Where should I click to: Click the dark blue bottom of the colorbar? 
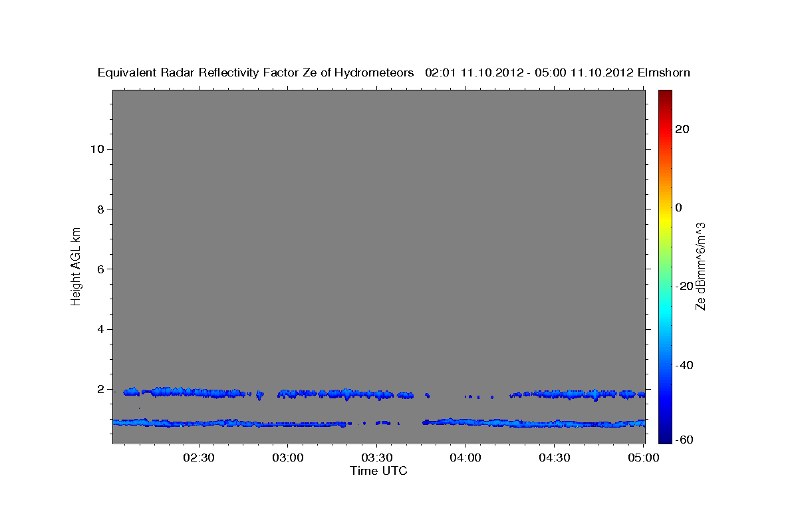click(x=665, y=438)
